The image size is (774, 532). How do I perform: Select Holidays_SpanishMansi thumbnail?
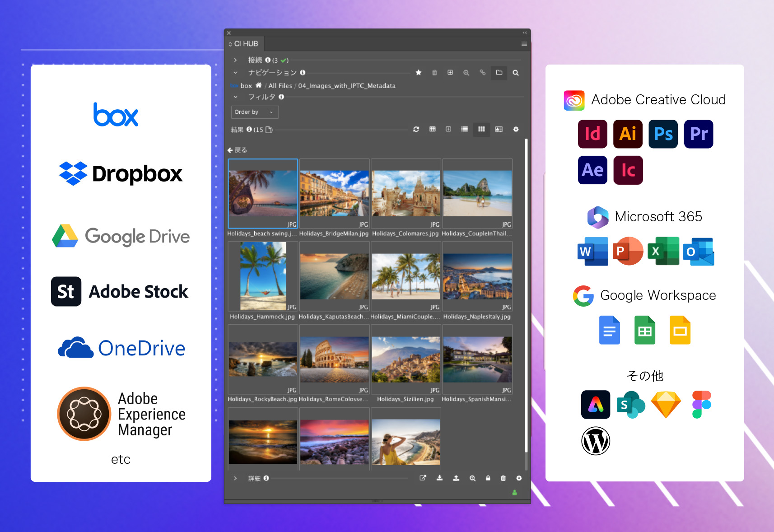pyautogui.click(x=477, y=359)
